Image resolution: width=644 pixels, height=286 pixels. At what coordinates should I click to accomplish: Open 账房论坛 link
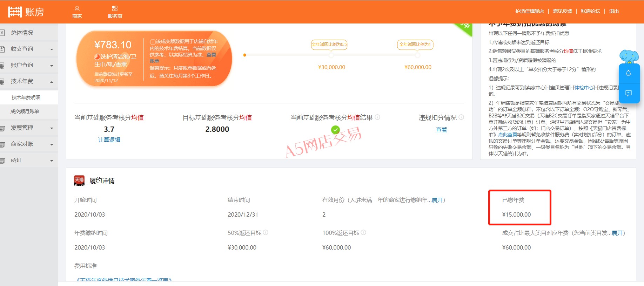coord(590,11)
